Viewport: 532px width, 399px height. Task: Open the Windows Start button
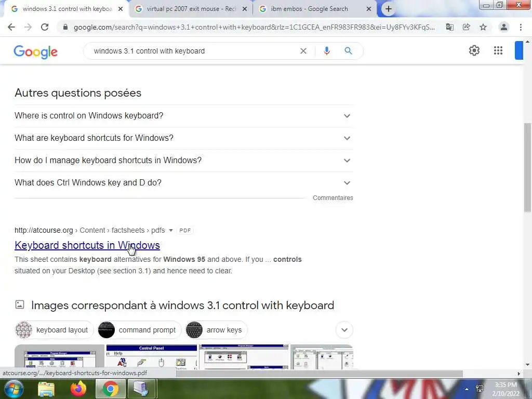coord(14,389)
